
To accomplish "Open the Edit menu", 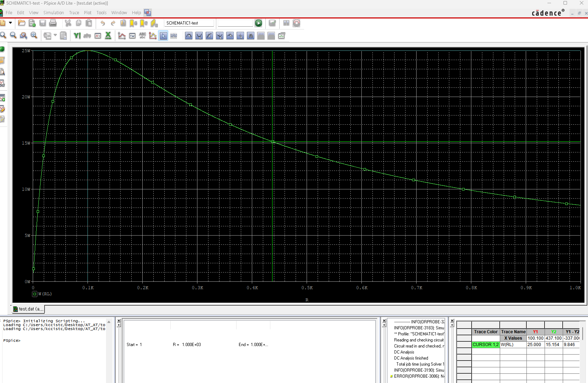I will (x=21, y=13).
